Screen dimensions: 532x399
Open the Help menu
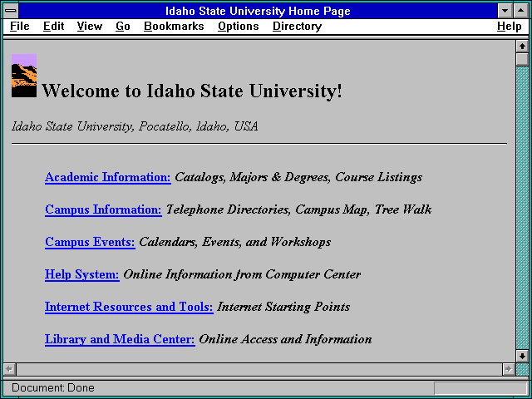click(510, 27)
